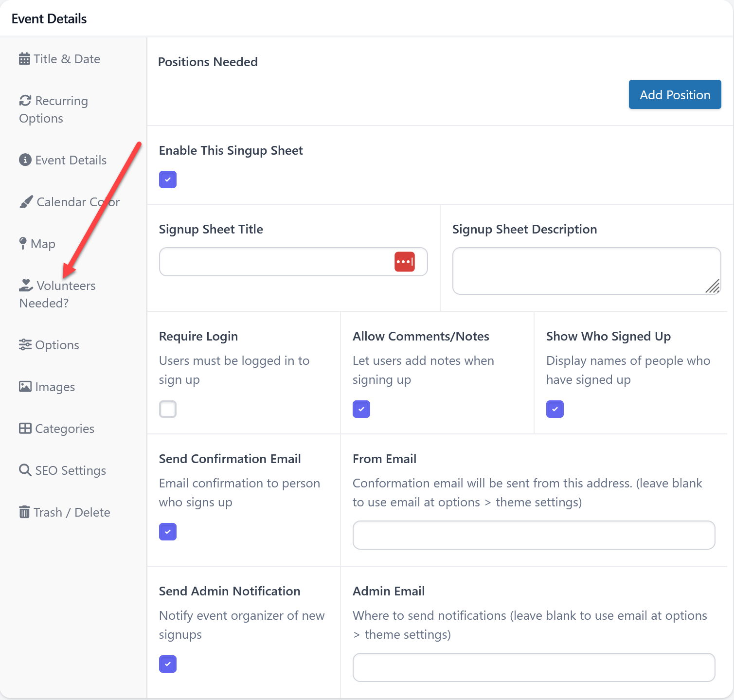734x700 pixels.
Task: Click the Volunteers Needed hand icon
Action: (26, 286)
